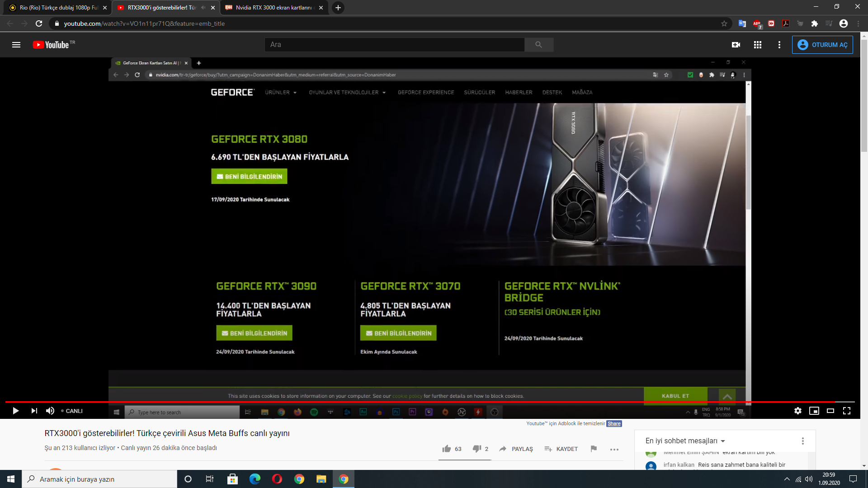
Task: Open Windows Start menu
Action: pyautogui.click(x=11, y=479)
